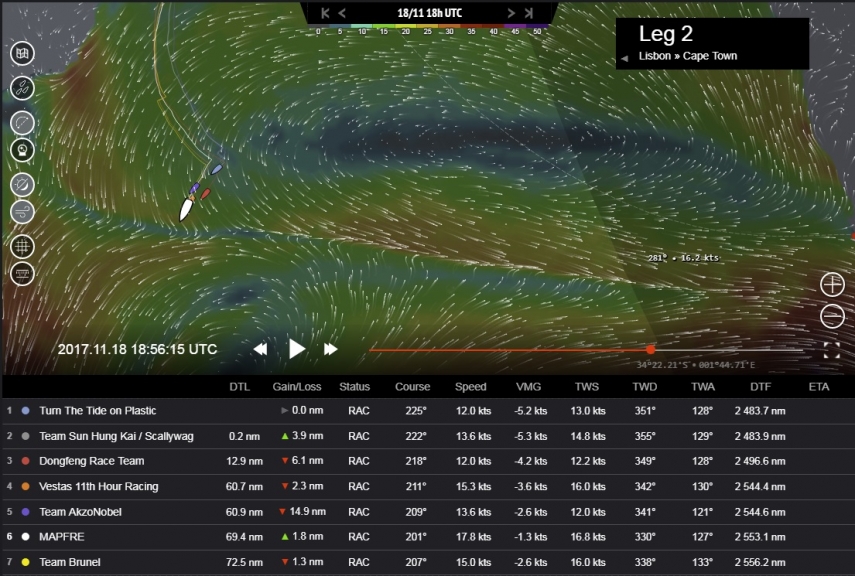Click white dot for MAPFRE
The width and height of the screenshot is (855, 576).
(x=25, y=537)
